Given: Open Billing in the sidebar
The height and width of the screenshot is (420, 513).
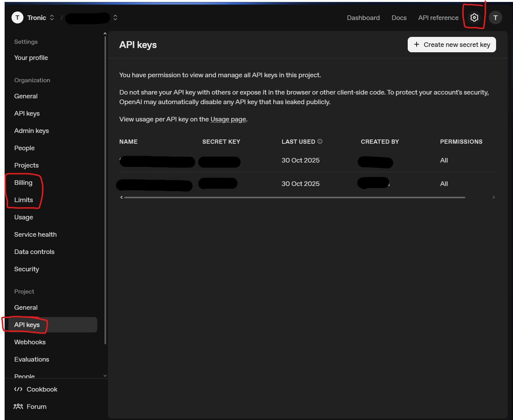Looking at the screenshot, I should [23, 183].
